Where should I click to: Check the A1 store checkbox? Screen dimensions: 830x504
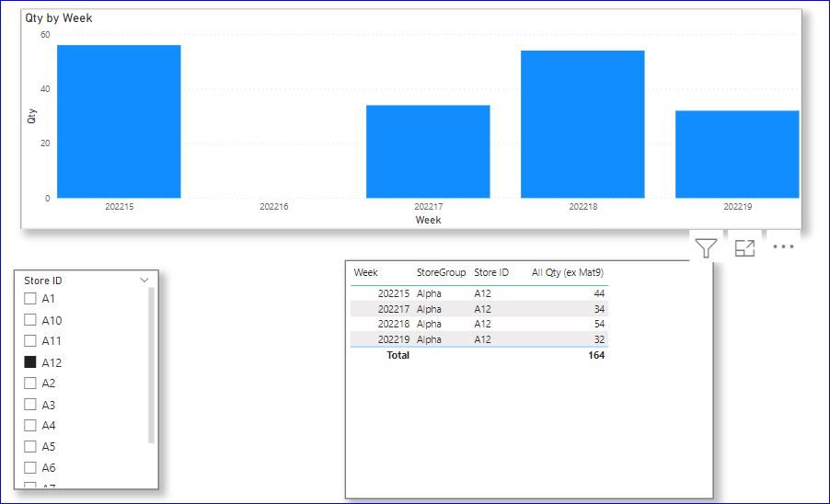[30, 298]
